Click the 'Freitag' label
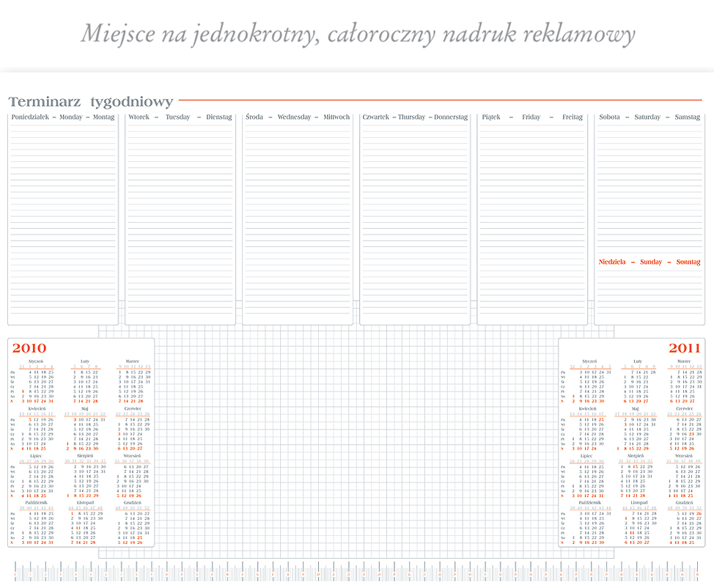The width and height of the screenshot is (714, 588). click(573, 117)
